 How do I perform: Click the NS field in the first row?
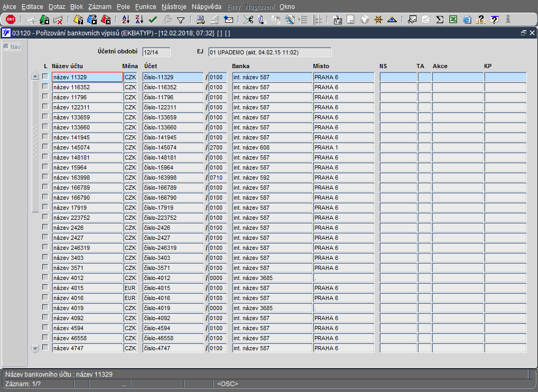pyautogui.click(x=398, y=77)
